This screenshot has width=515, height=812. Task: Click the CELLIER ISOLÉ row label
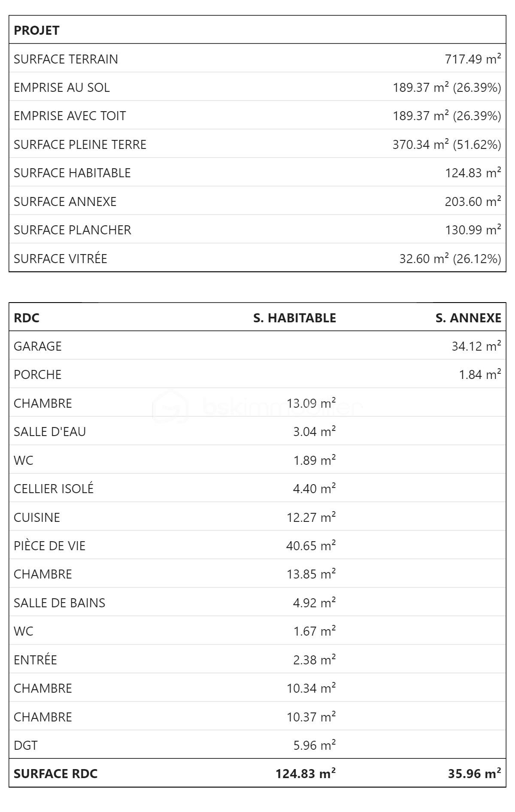pos(54,488)
